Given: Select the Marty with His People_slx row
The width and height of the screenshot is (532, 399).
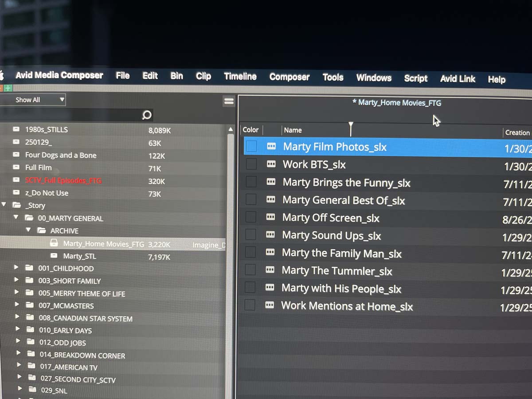Looking at the screenshot, I should click(388, 289).
